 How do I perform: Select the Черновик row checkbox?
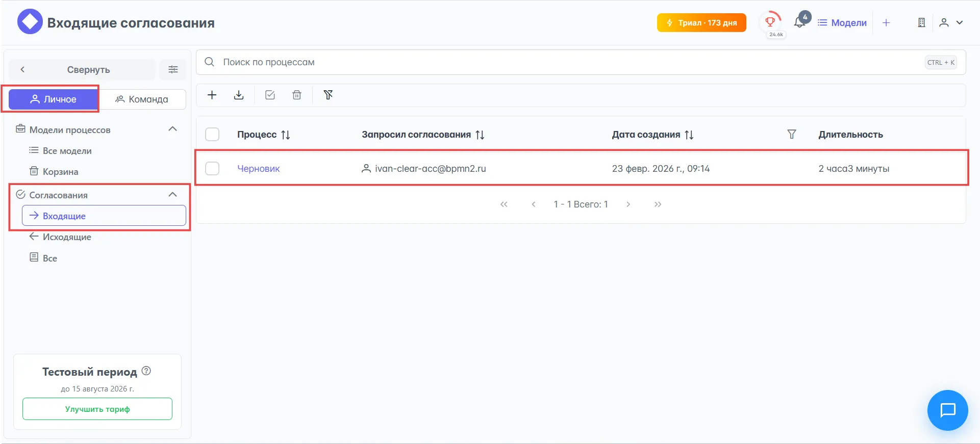tap(212, 169)
